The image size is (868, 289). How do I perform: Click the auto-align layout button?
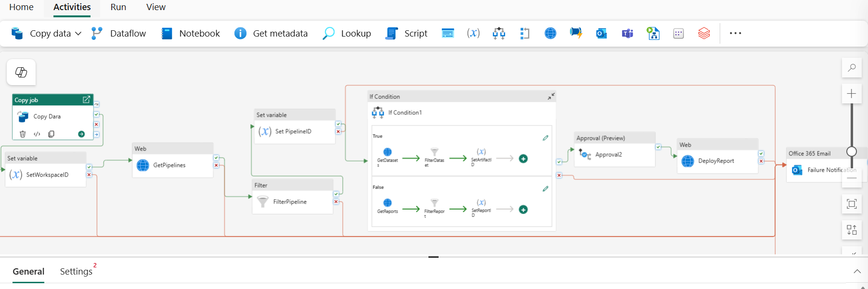tap(852, 230)
